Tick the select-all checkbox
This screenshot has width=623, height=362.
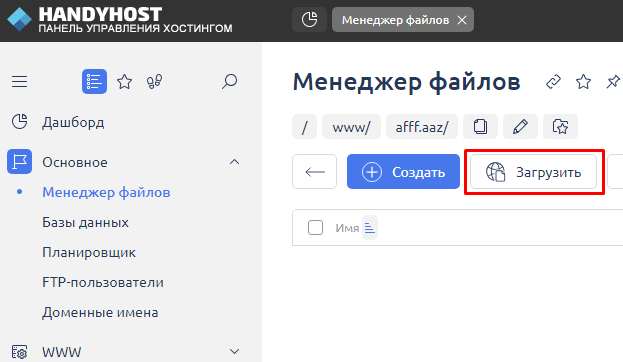[x=315, y=228]
